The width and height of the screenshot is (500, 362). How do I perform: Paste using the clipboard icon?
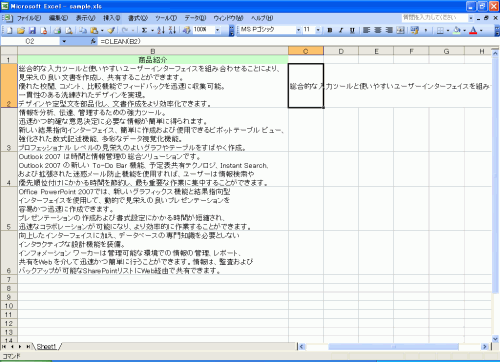click(x=94, y=30)
